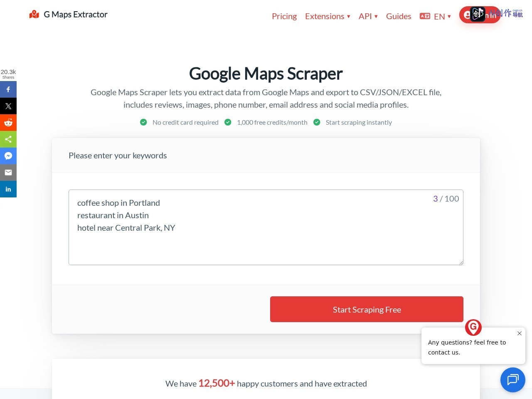Close the contact us chat popup

point(520,333)
